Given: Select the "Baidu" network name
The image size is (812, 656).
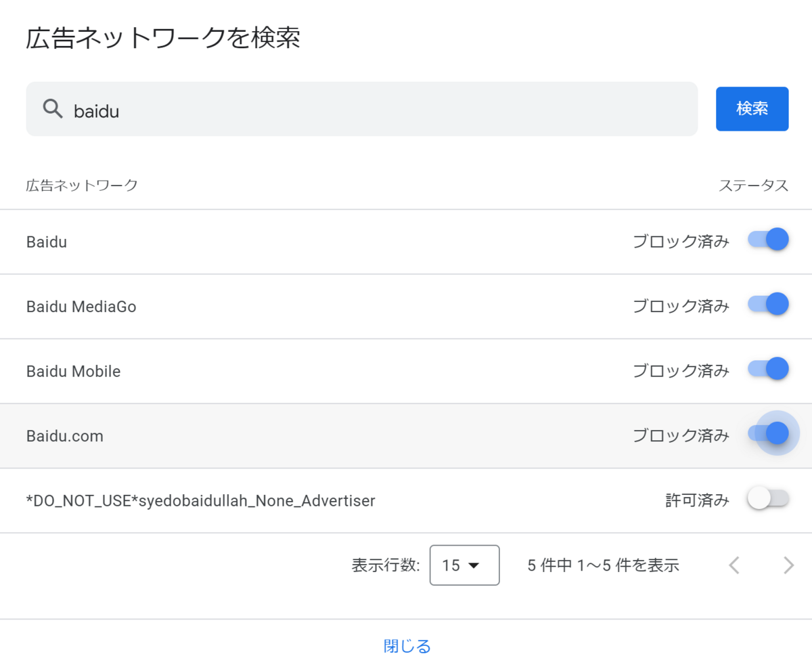Looking at the screenshot, I should click(x=47, y=242).
